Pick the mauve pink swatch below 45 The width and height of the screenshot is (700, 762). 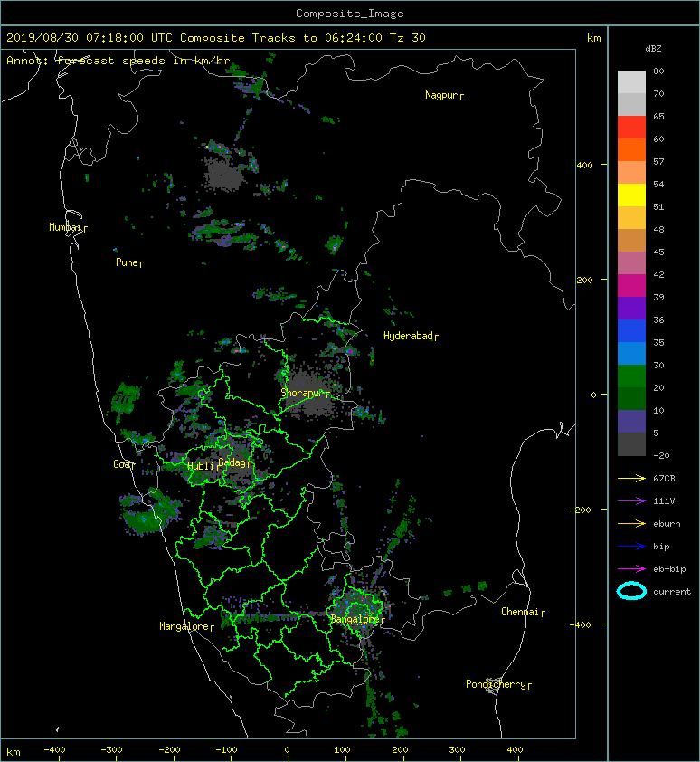tap(631, 263)
